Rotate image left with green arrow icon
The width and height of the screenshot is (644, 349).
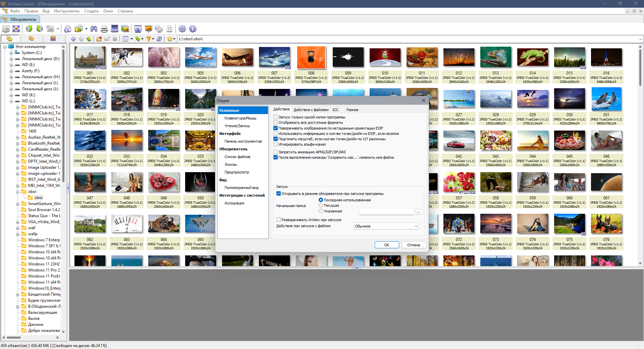coord(29,29)
